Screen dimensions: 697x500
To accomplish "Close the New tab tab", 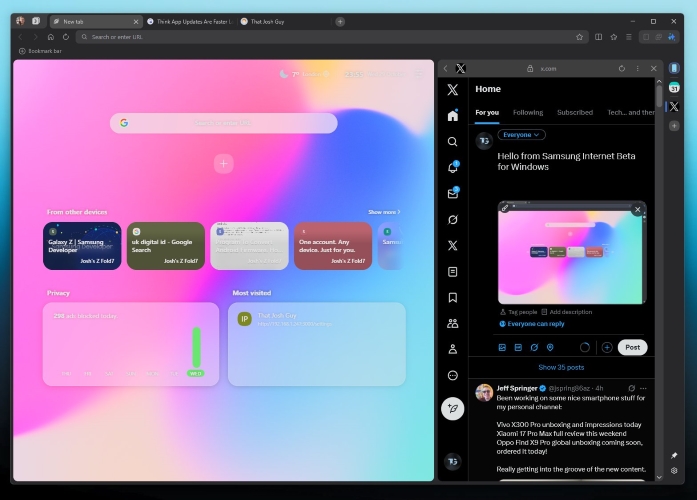I will pos(136,21).
